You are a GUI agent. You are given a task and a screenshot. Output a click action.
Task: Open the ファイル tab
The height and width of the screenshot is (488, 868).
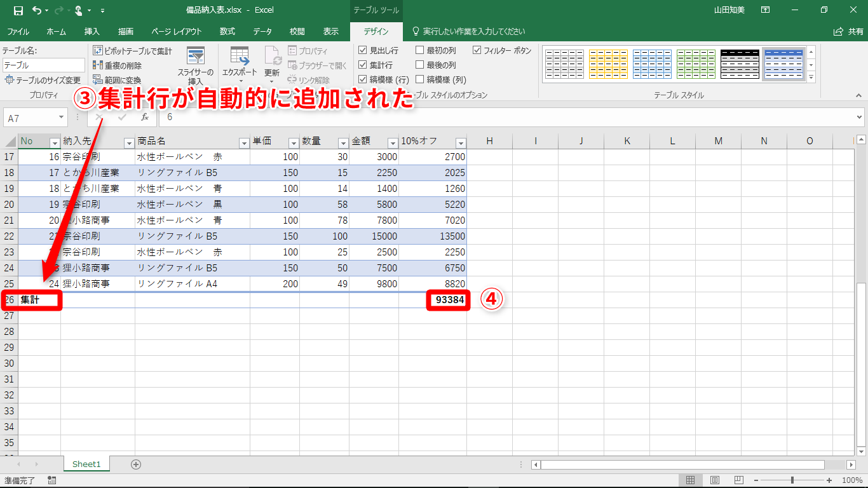tap(18, 32)
